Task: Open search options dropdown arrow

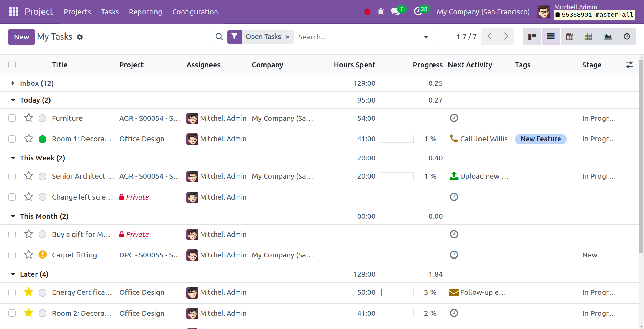Action: coord(426,37)
